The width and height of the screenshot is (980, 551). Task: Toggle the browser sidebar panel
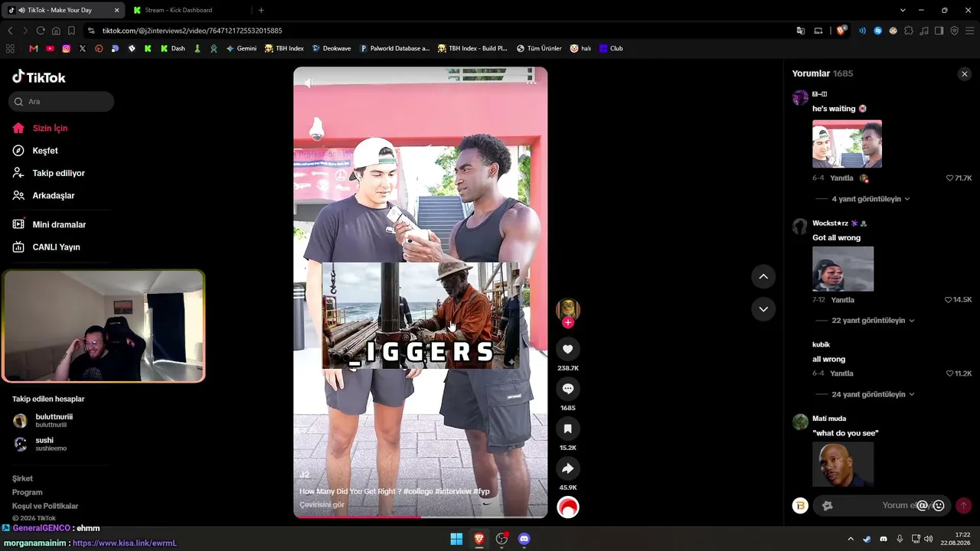939,31
